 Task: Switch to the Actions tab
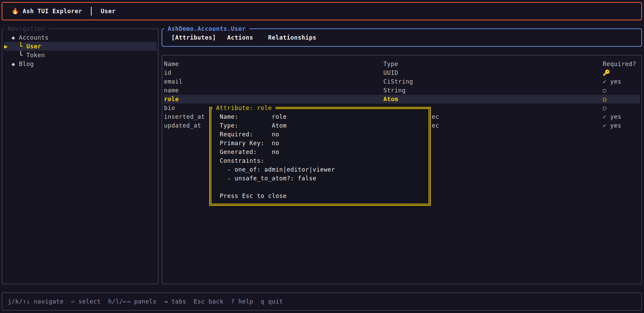(x=240, y=38)
